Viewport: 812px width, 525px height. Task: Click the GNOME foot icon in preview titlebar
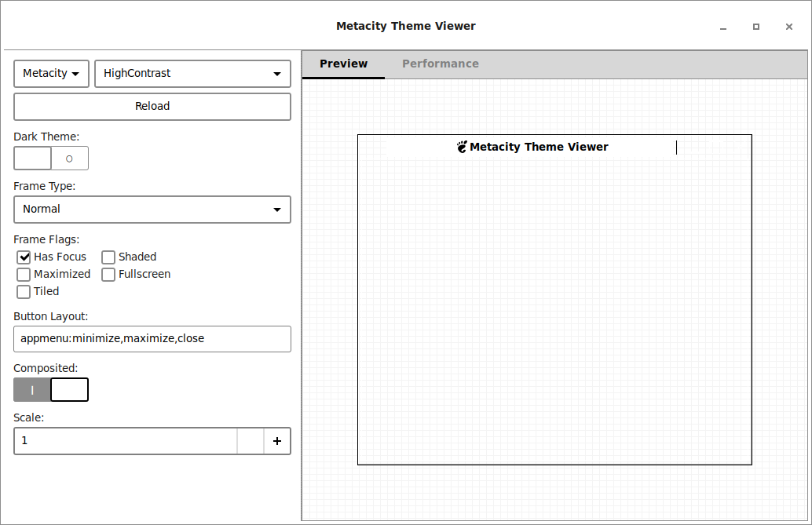(462, 147)
